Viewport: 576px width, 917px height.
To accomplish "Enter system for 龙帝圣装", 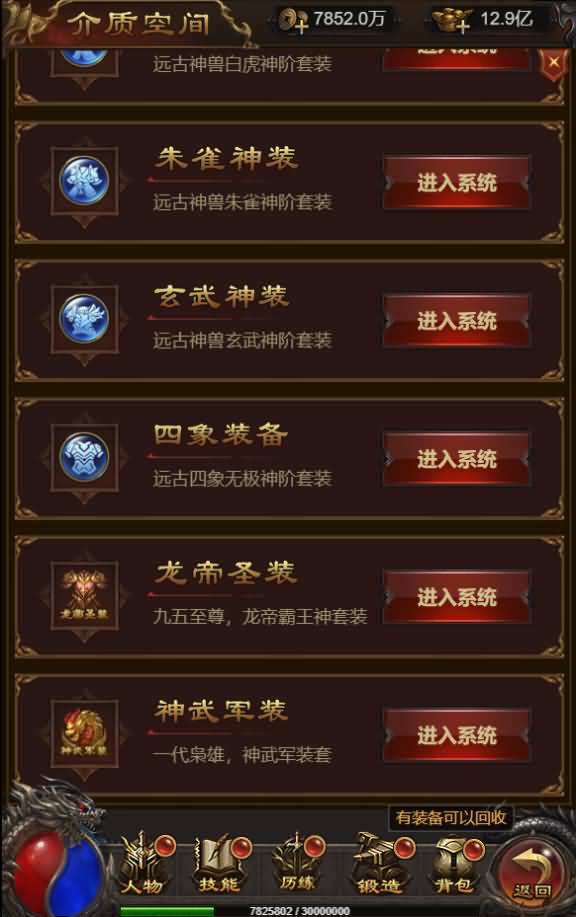I will pos(457,597).
